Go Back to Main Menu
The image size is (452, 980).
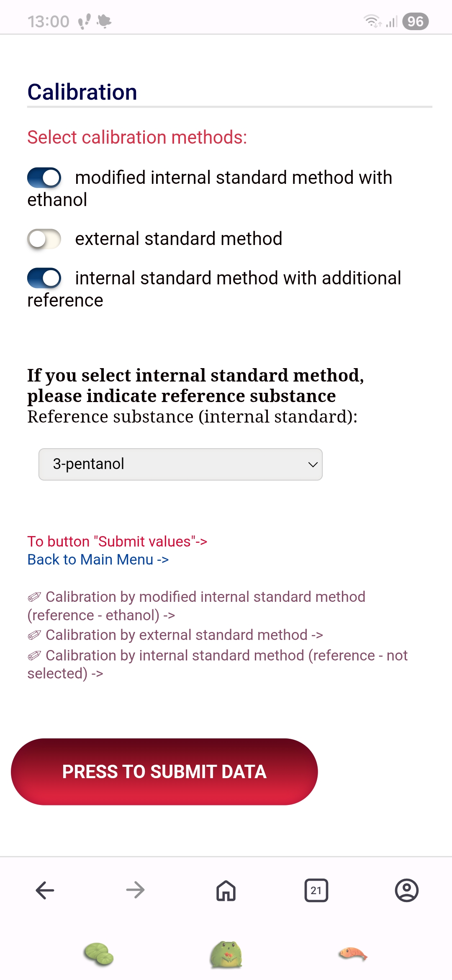98,560
